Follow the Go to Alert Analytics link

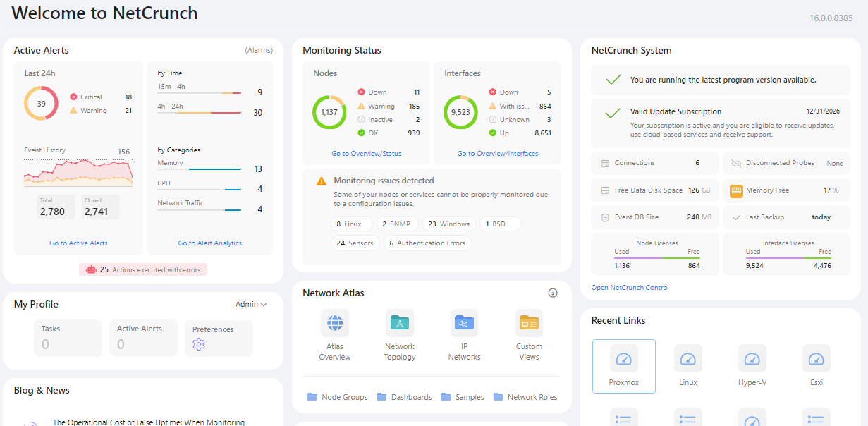tap(209, 243)
